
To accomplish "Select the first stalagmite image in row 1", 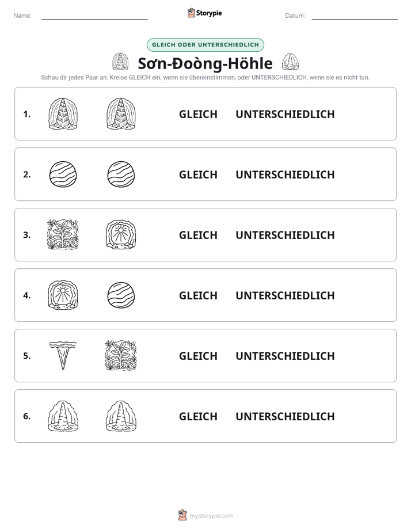I will click(63, 113).
